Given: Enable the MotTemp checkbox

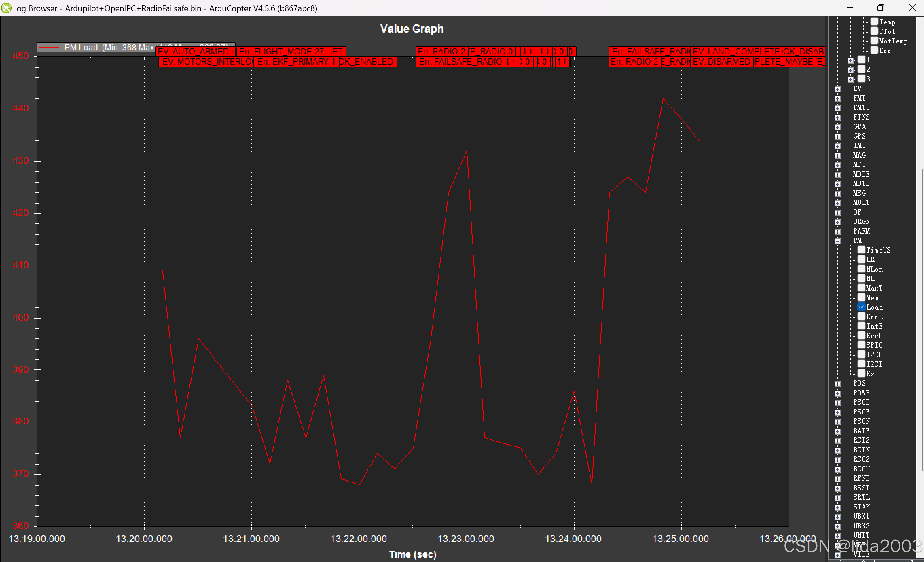Looking at the screenshot, I should (874, 40).
